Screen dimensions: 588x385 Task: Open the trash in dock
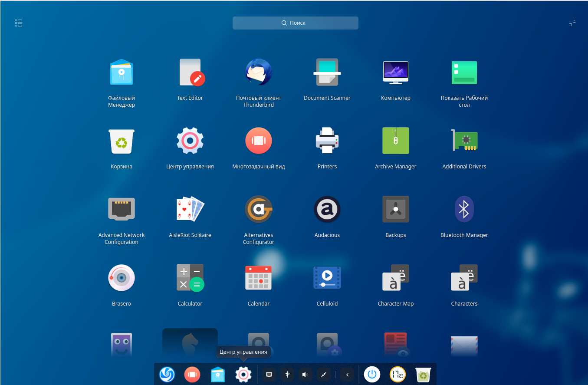(423, 374)
